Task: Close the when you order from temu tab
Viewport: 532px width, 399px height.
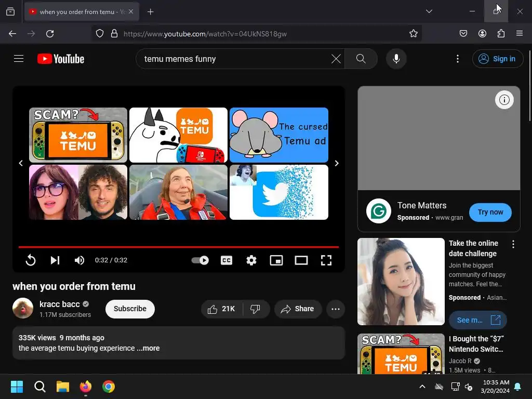Action: (131, 11)
